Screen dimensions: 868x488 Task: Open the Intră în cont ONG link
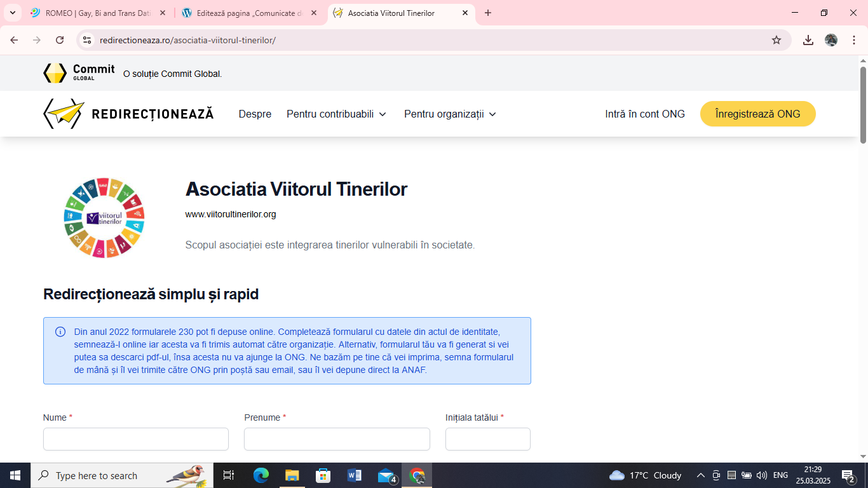pos(644,114)
